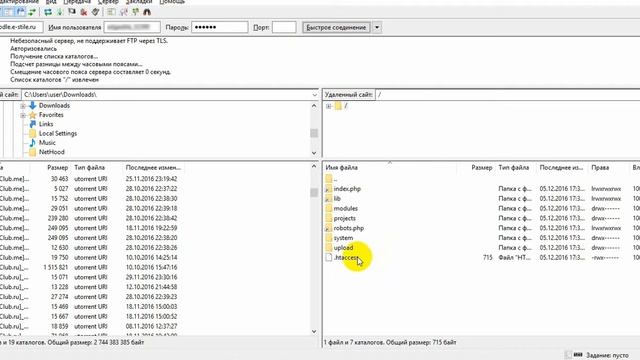640x360 pixels.
Task: Sort remote list by Тип файла column
Action: point(513,168)
